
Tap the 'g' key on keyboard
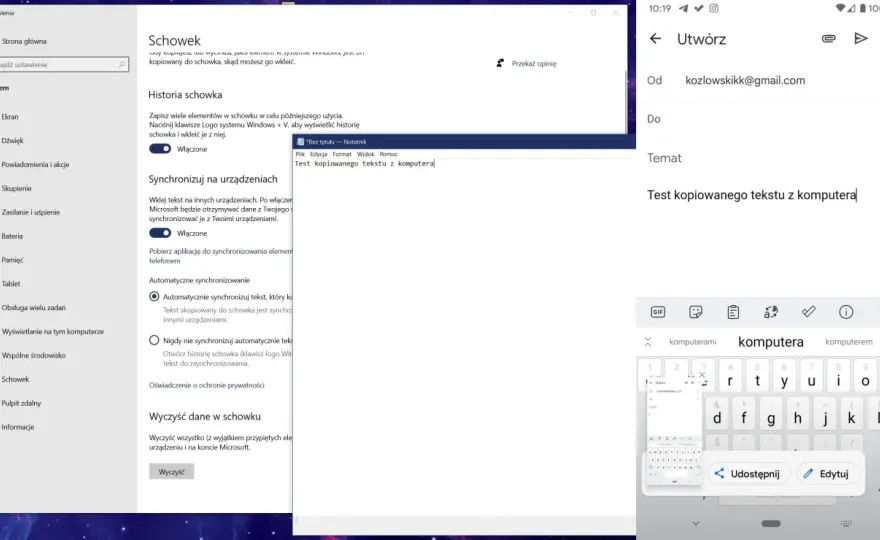click(771, 414)
